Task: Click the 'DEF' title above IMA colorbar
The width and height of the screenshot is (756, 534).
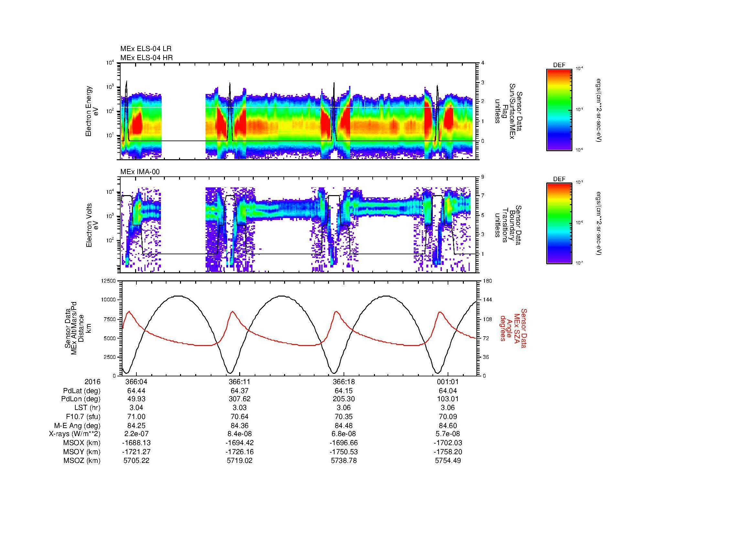Action: click(x=559, y=179)
